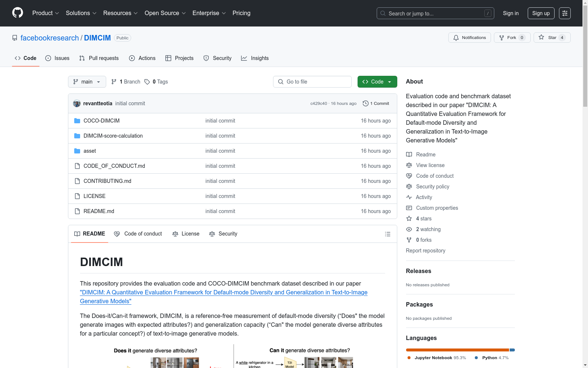Screen dimensions: 588x368
Task: Click the scale icon beside View license
Action: [409, 165]
